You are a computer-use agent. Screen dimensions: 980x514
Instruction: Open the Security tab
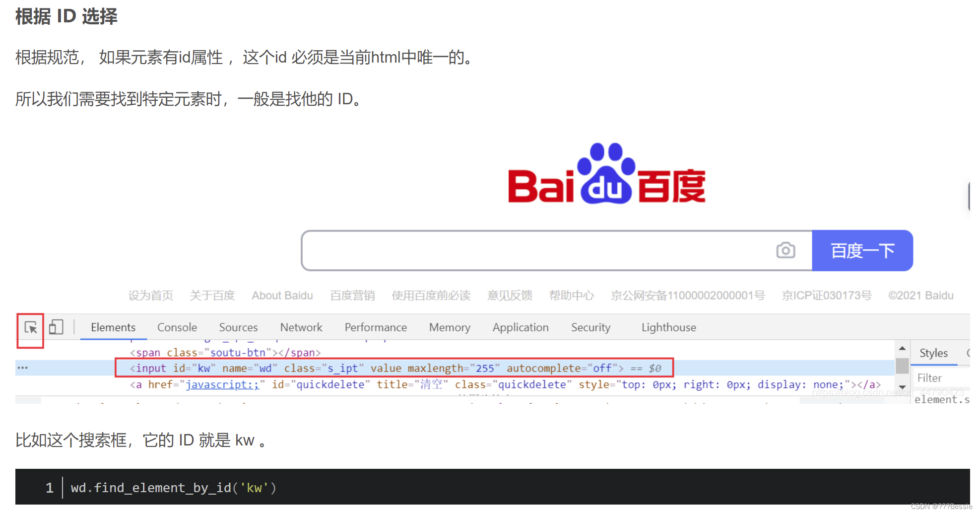590,327
